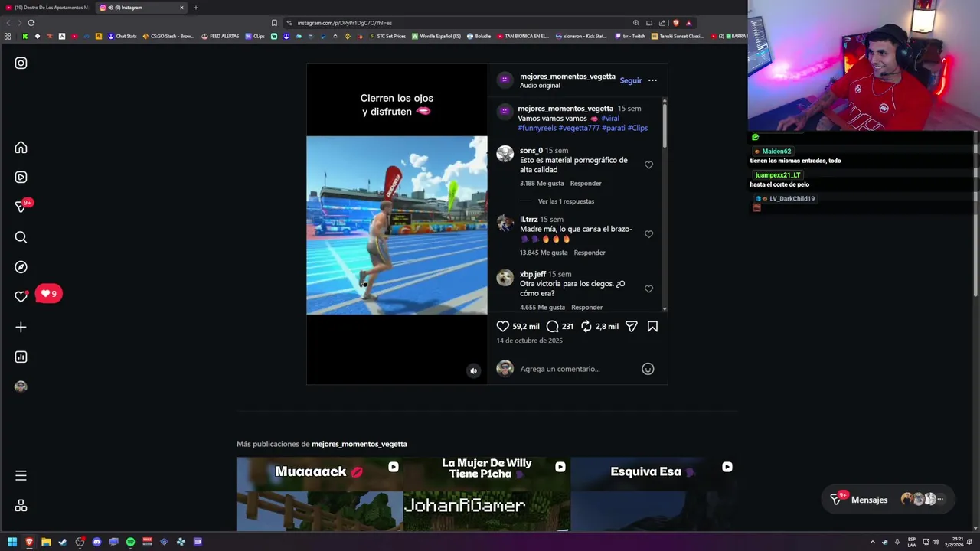Create a new post with the plus icon
The height and width of the screenshot is (551, 980).
point(21,327)
